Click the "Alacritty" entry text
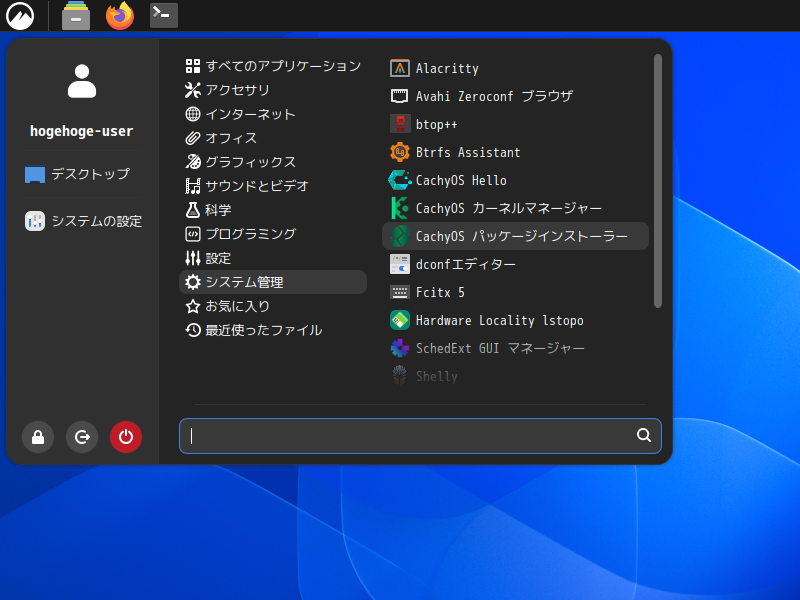The height and width of the screenshot is (600, 800). pos(447,68)
